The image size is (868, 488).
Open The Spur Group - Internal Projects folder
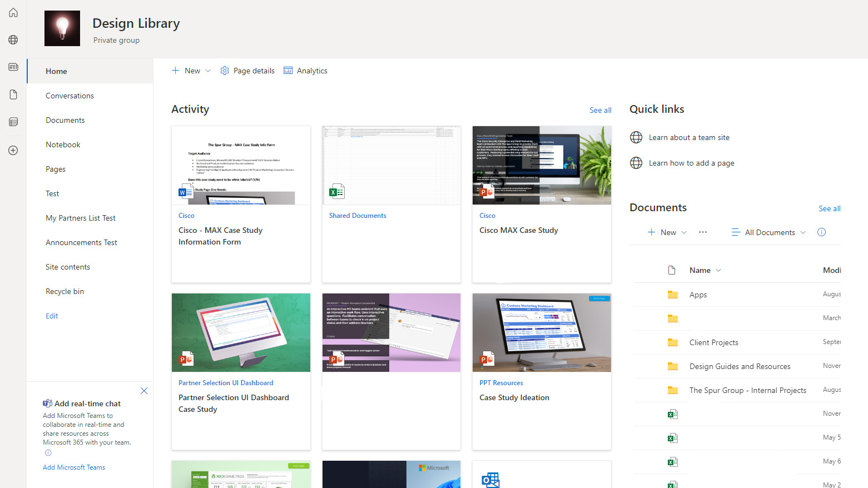tap(747, 390)
